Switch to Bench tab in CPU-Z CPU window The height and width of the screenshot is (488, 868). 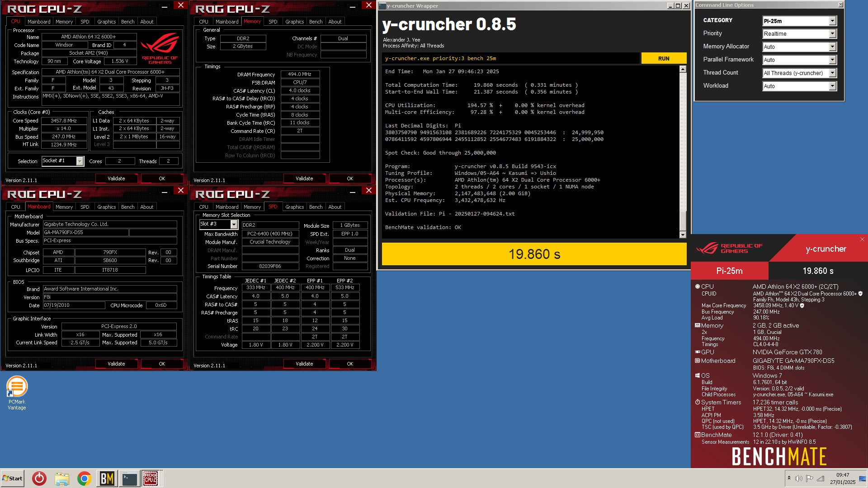click(128, 22)
